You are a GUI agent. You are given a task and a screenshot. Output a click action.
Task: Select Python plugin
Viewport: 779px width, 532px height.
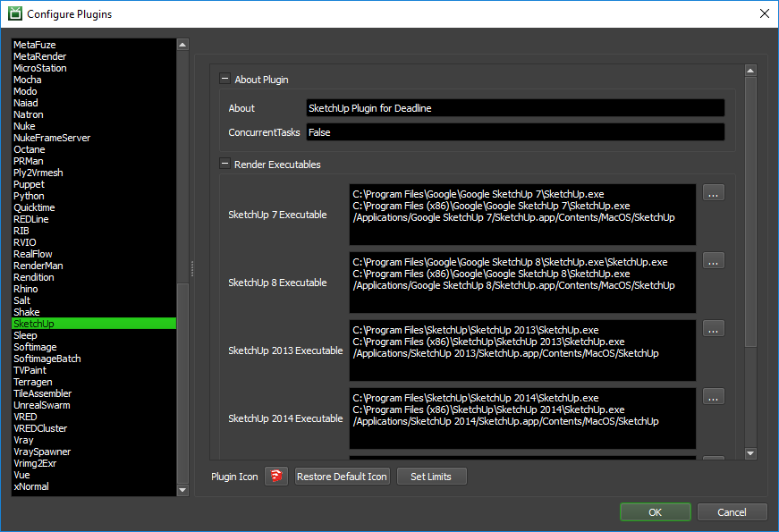coord(94,196)
